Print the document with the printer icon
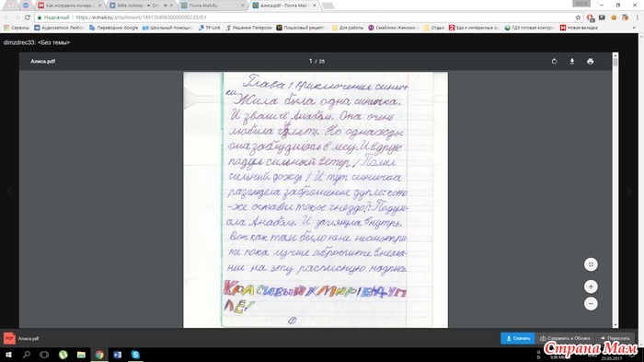This screenshot has width=644, height=362. tap(591, 62)
